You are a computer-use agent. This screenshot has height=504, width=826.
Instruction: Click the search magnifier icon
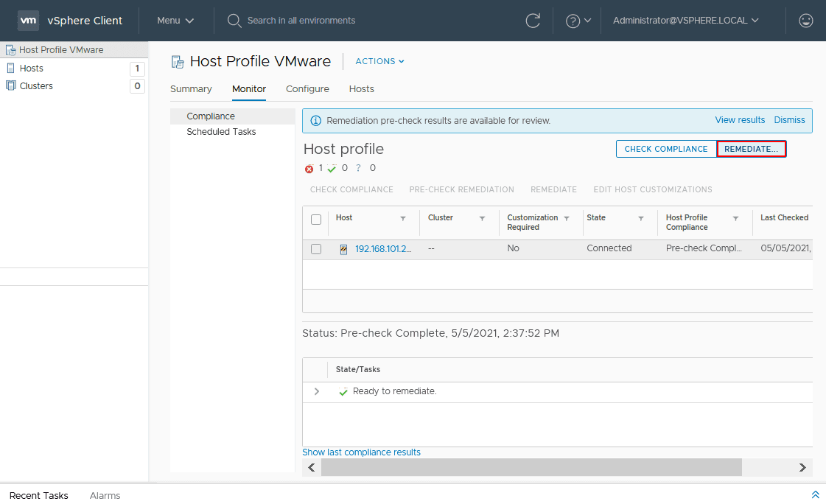click(234, 21)
